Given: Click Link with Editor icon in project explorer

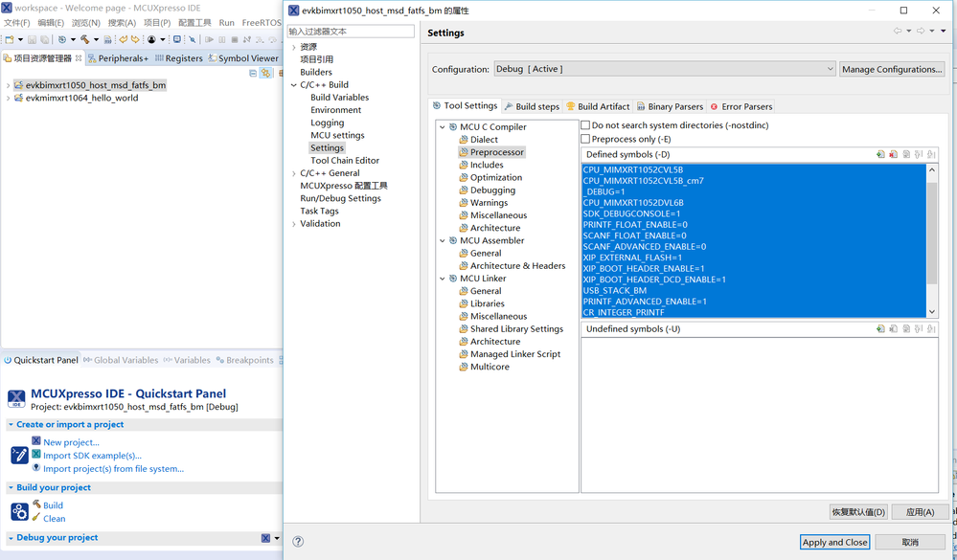Looking at the screenshot, I should click(x=266, y=73).
